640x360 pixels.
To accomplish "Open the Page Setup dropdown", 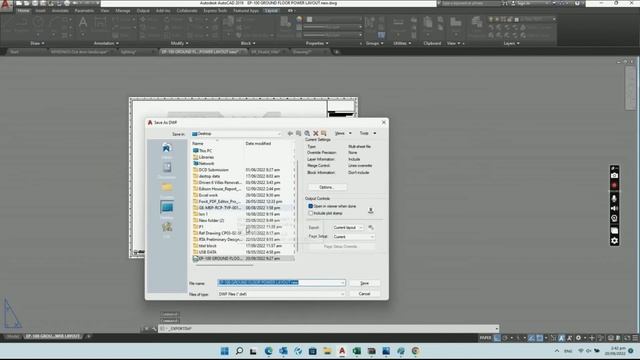I will 353,237.
